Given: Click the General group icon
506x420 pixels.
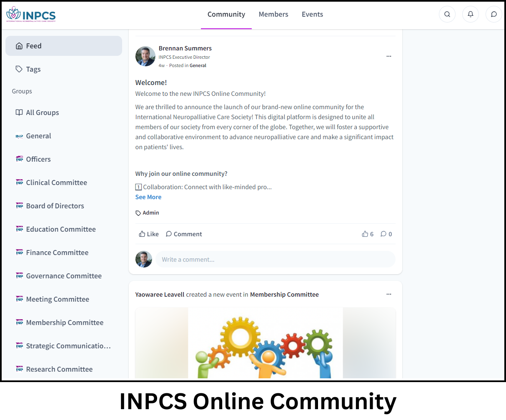Looking at the screenshot, I should point(19,136).
